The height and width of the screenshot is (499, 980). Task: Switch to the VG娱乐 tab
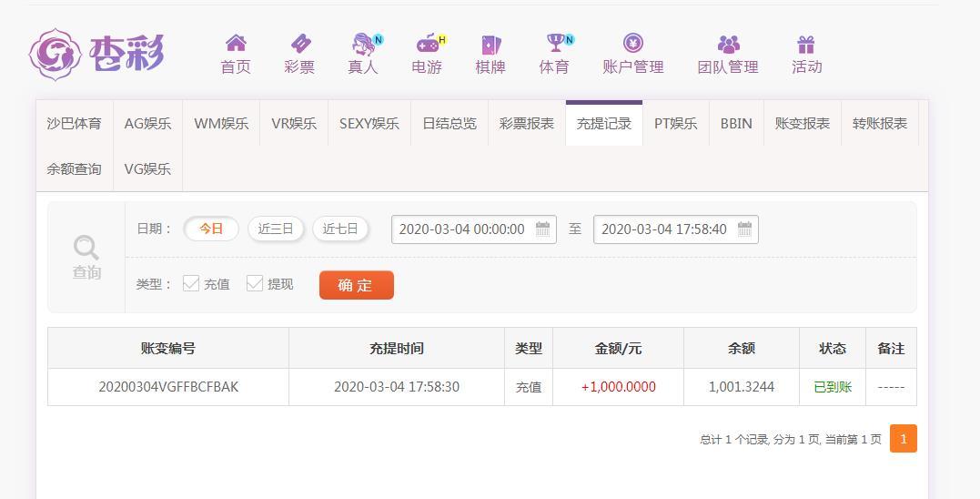tap(147, 168)
